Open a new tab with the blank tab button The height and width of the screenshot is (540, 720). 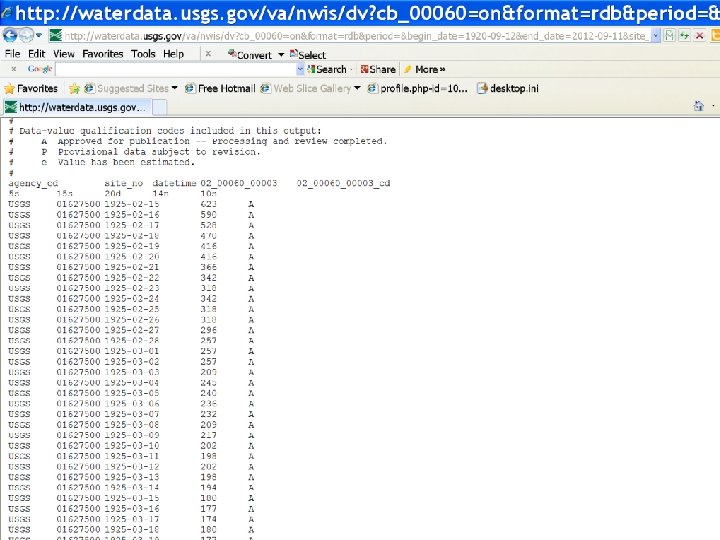159,107
